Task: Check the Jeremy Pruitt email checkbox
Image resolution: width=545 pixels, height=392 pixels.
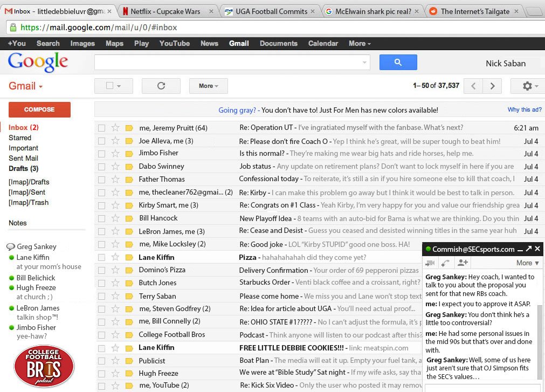Action: coord(101,128)
